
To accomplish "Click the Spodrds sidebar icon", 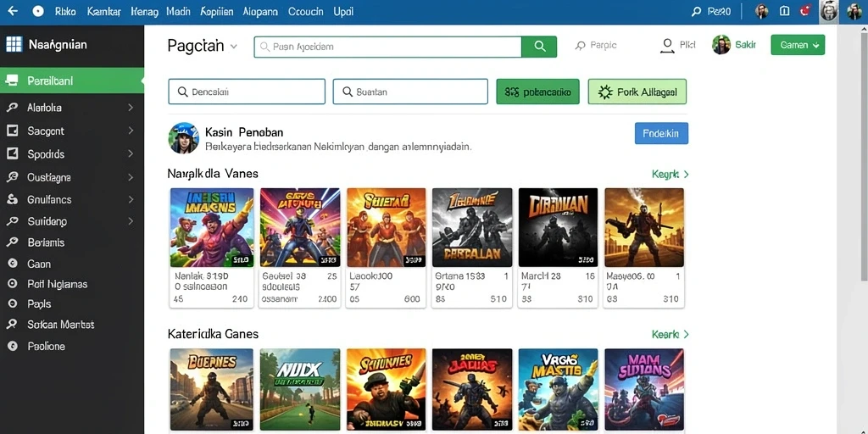I will point(12,154).
